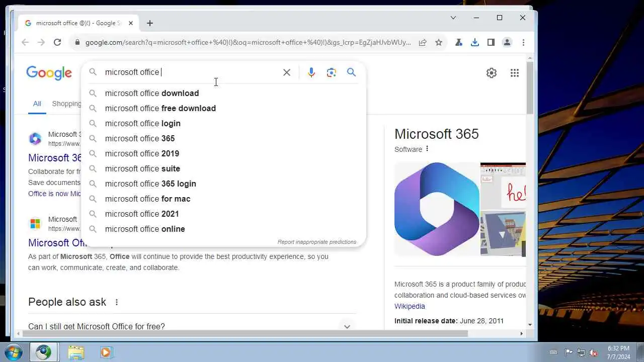Open Chrome downloads icon
Screen dimensions: 644x362
tap(474, 42)
